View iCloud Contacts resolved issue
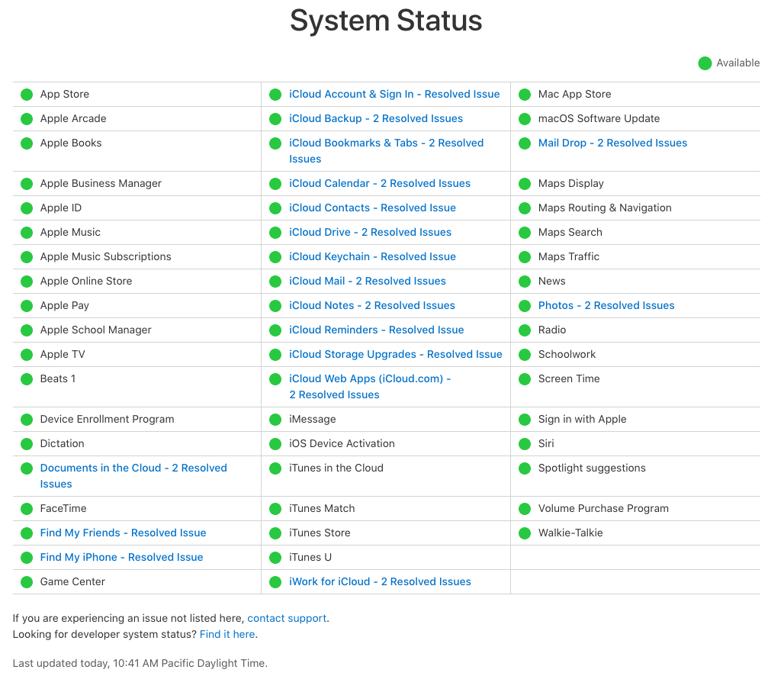 [x=372, y=208]
